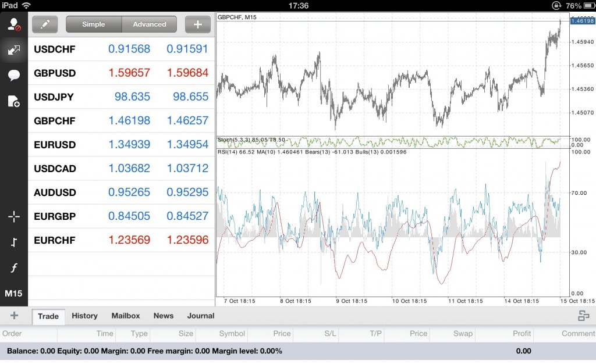Open the Journal tab
The image size is (596, 364).
[x=201, y=316]
